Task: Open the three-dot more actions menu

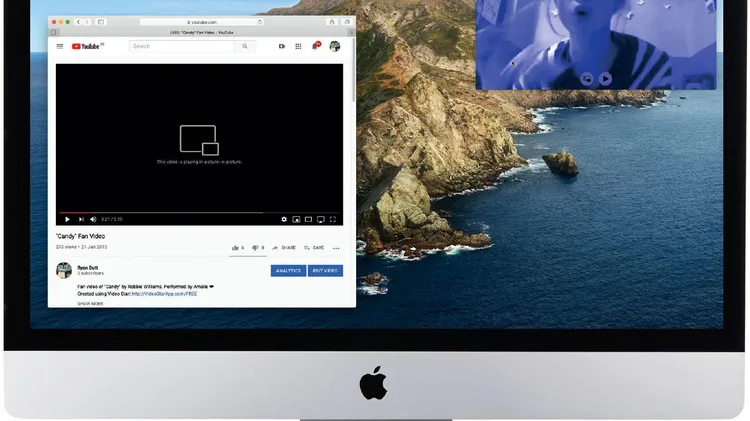Action: click(x=336, y=248)
